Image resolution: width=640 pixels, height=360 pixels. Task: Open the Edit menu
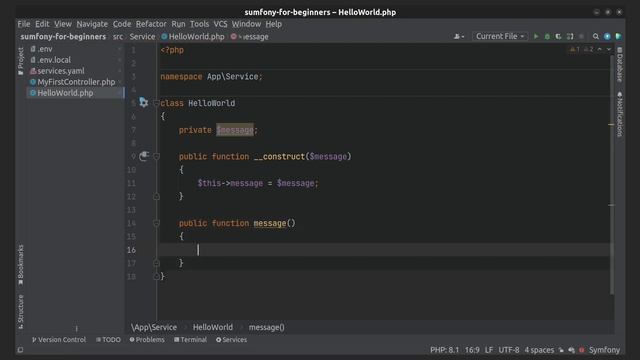coord(42,24)
